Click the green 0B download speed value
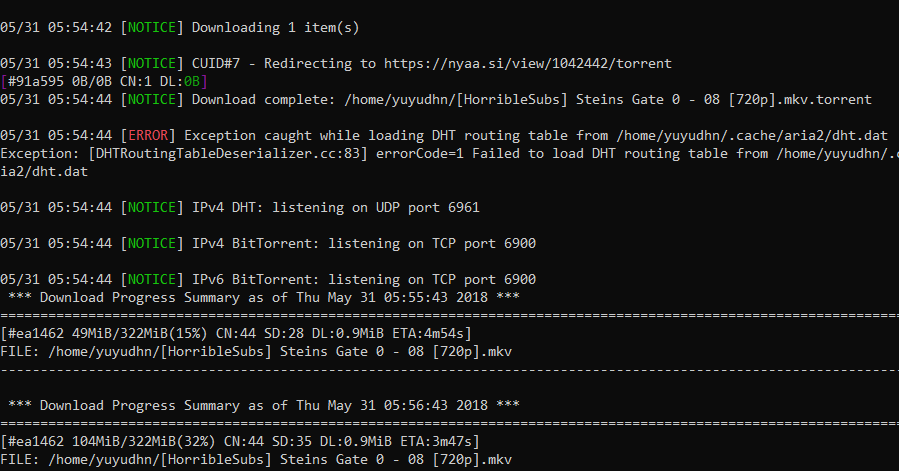Image resolution: width=899 pixels, height=471 pixels. [191, 81]
